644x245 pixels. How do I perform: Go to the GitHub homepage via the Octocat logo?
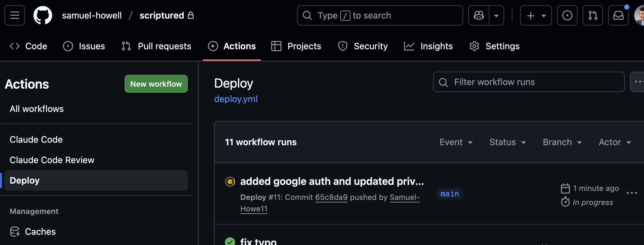pyautogui.click(x=43, y=15)
